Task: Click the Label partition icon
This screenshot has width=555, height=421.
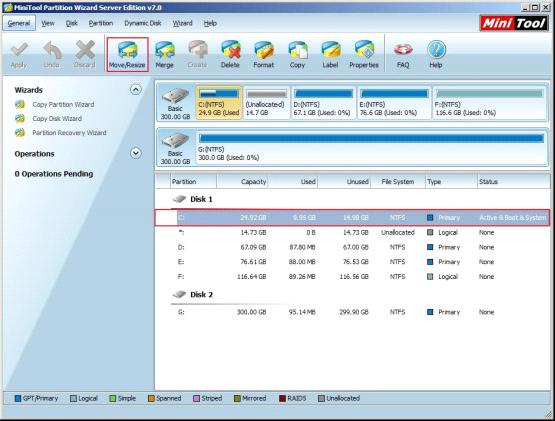Action: [330, 55]
